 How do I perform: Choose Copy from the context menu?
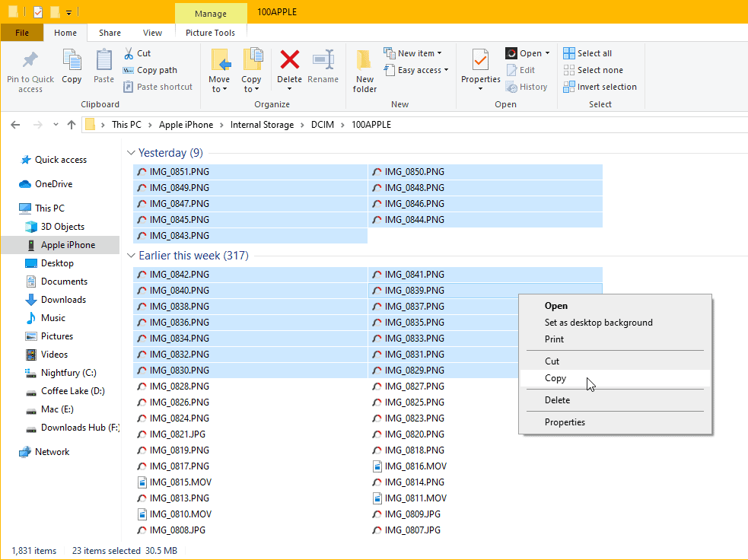555,378
